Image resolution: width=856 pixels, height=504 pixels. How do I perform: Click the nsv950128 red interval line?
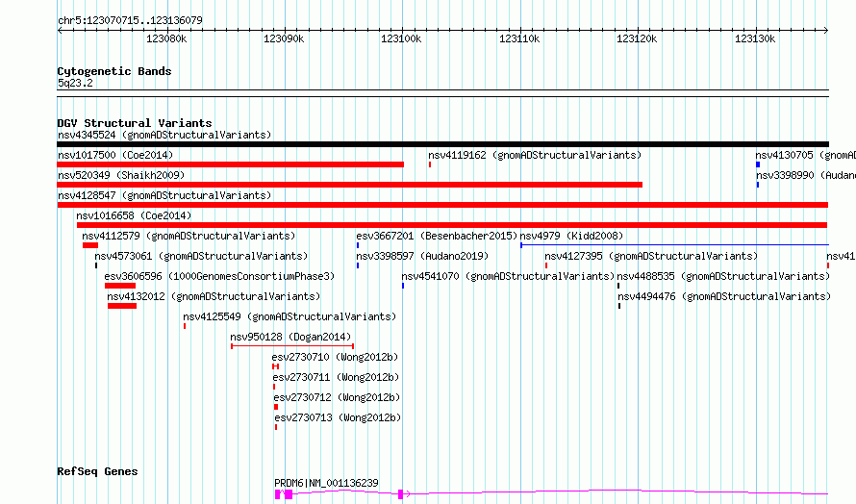[x=292, y=346]
